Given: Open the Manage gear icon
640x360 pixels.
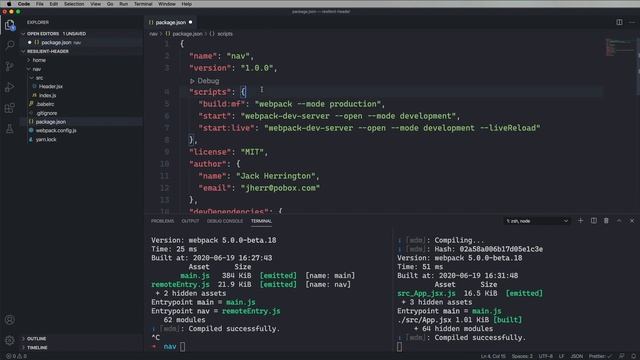Looking at the screenshot, I should tap(10, 340).
